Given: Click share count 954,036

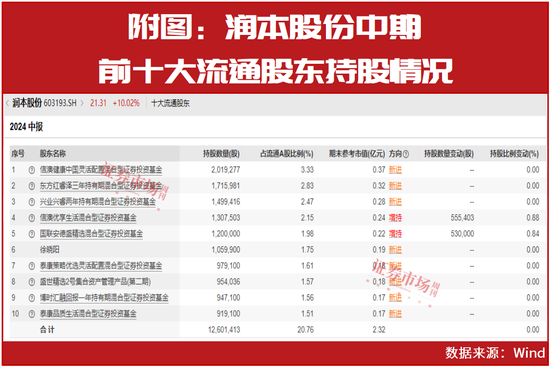Looking at the screenshot, I should click(x=228, y=282).
